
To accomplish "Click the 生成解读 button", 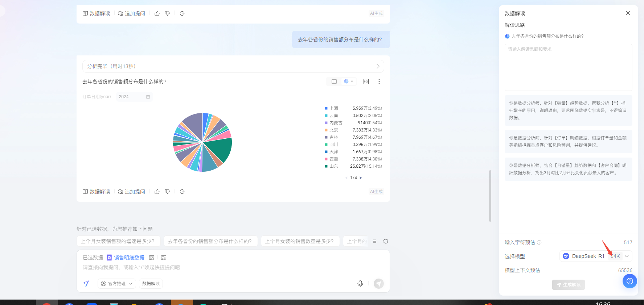I will [x=568, y=285].
